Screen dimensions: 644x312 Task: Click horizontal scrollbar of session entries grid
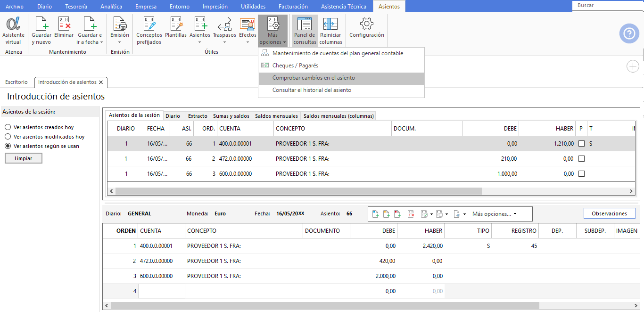[299, 191]
